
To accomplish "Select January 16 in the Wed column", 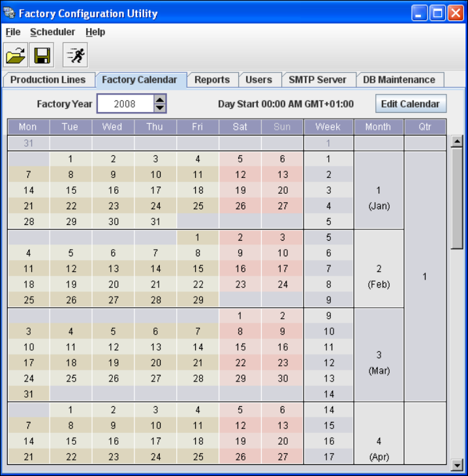I will (113, 190).
